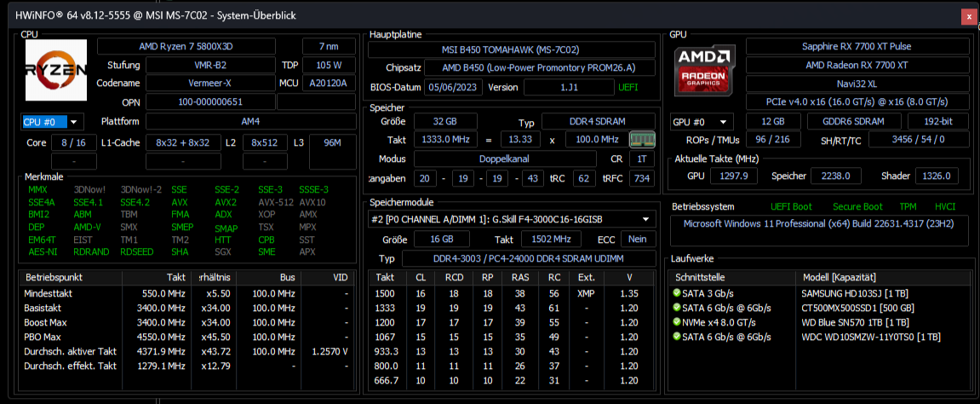The height and width of the screenshot is (404, 980).
Task: Click the AMD Radeon Graphics logo
Action: [705, 69]
